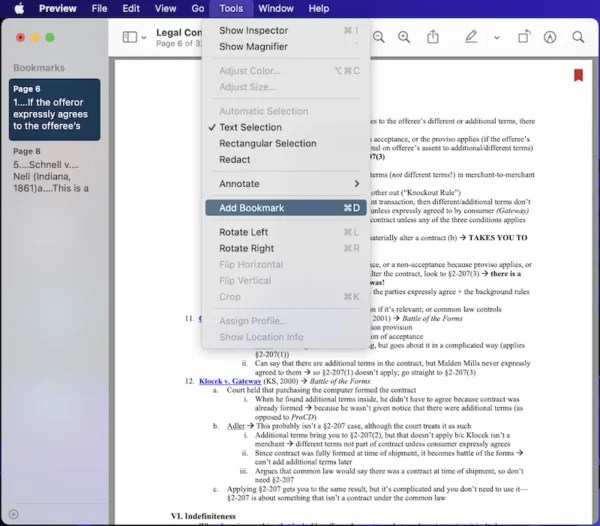600x526 pixels.
Task: Zoom in using the magnifier plus icon
Action: point(404,37)
